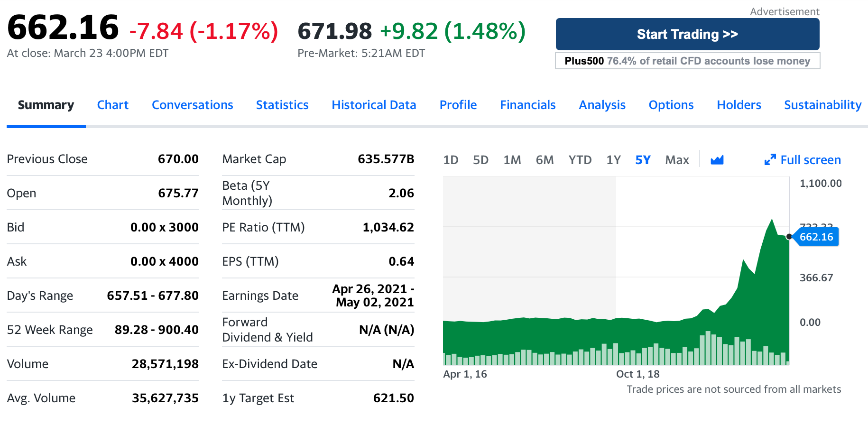Show the Max chart range
The image size is (868, 444).
pyautogui.click(x=677, y=160)
